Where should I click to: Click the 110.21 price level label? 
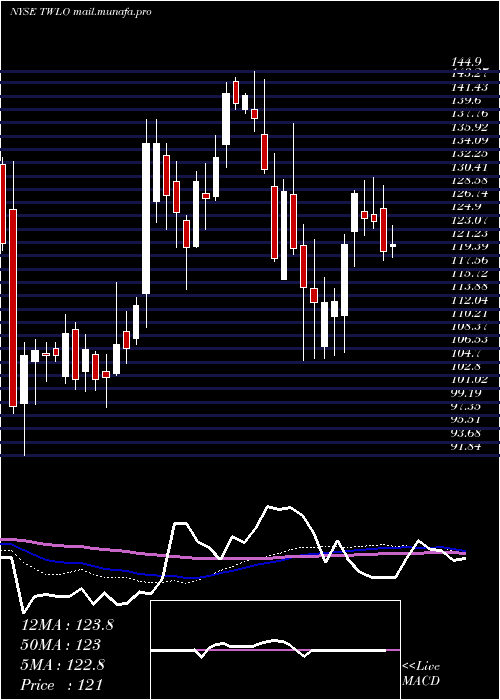[x=470, y=313]
